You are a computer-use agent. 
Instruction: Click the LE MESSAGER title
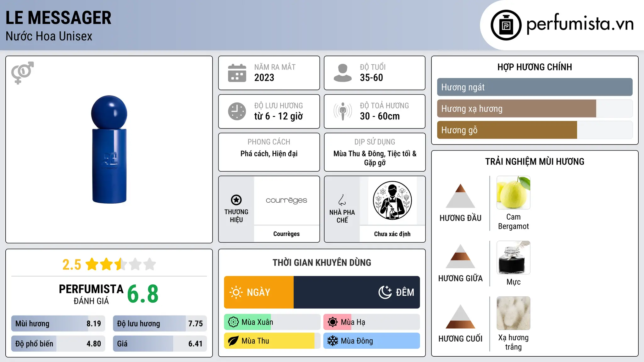(x=58, y=18)
